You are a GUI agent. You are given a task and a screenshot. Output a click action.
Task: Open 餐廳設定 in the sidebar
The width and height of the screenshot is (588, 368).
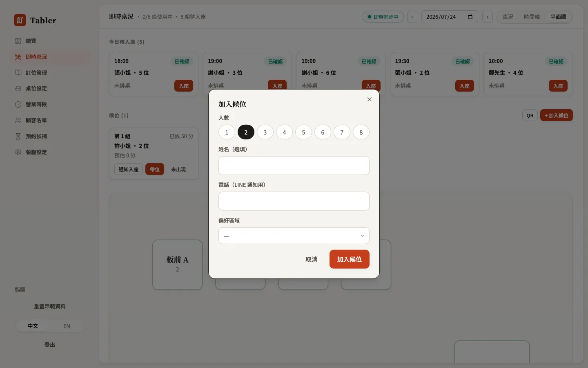click(50, 152)
